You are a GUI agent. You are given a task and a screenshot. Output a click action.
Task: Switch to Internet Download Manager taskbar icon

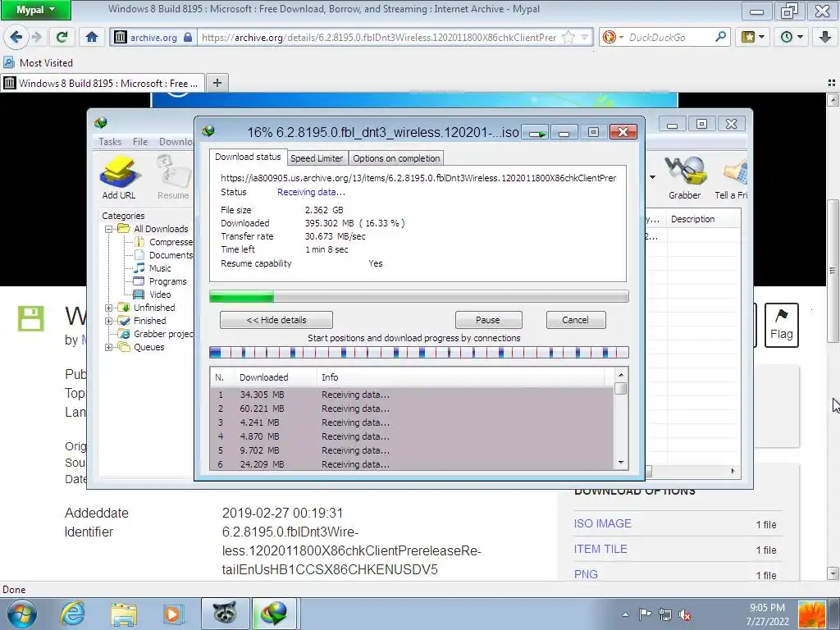[x=274, y=614]
